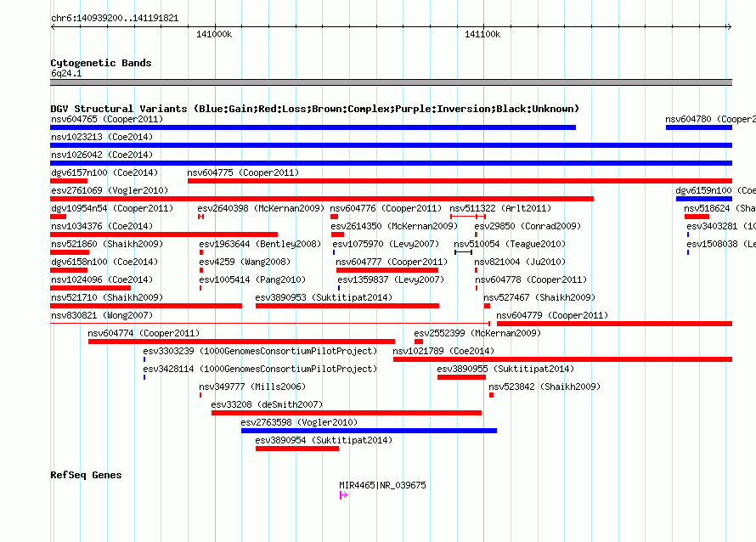Click nsv604774 (Cooper2011) label

pyautogui.click(x=144, y=333)
